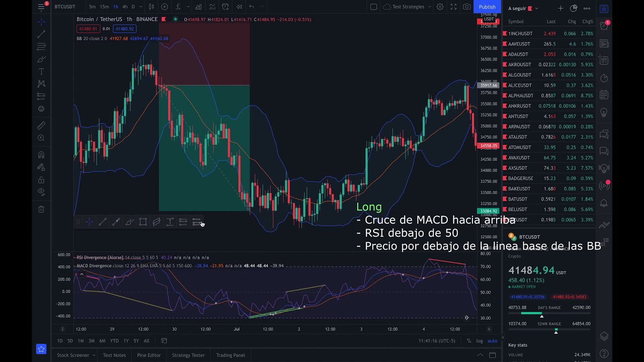Open the time interval dropdown arrow after D
Image resolution: width=644 pixels, height=362 pixels.
140,7
